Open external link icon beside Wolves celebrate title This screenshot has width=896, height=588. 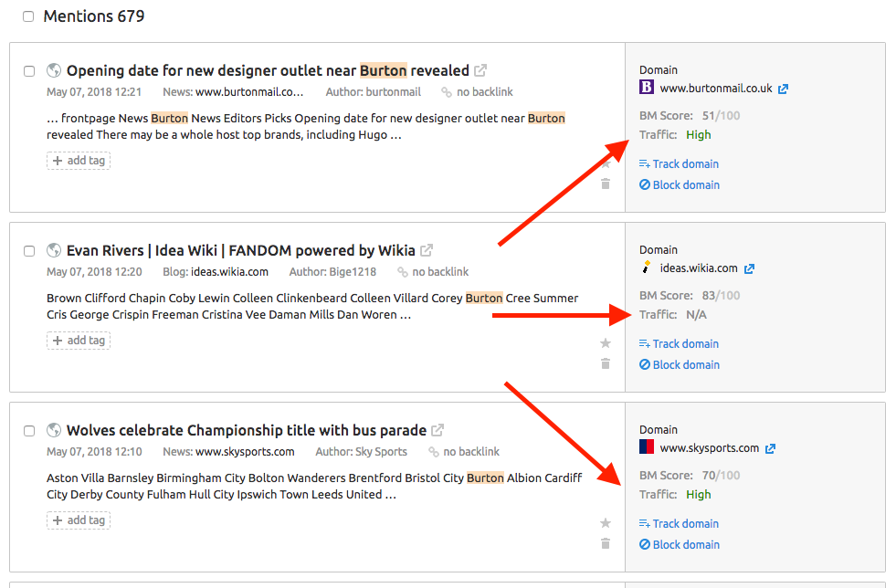(x=437, y=430)
